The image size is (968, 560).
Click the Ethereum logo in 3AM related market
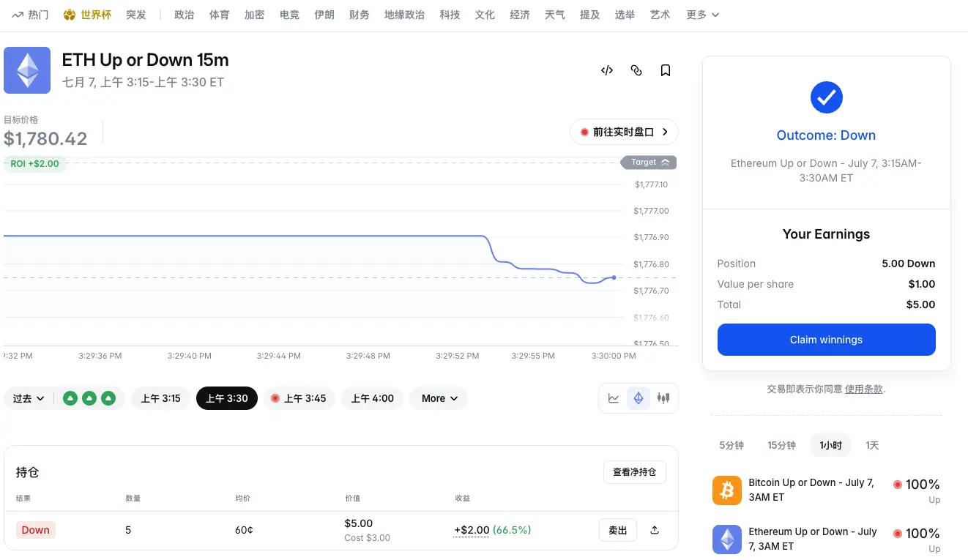coord(727,540)
